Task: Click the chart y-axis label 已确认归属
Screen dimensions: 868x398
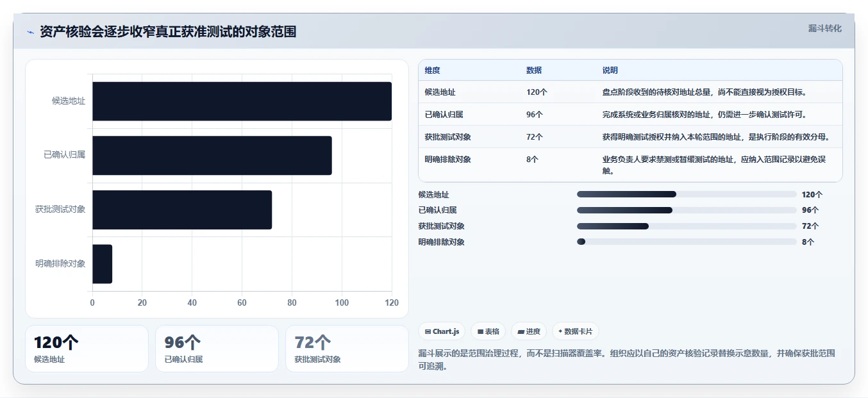Action: click(x=65, y=155)
